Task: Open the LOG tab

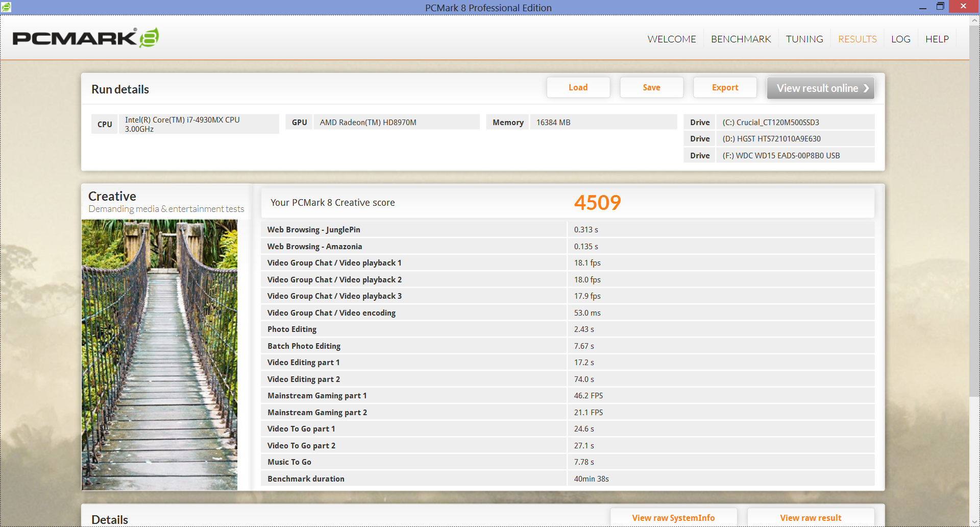Action: click(x=900, y=39)
